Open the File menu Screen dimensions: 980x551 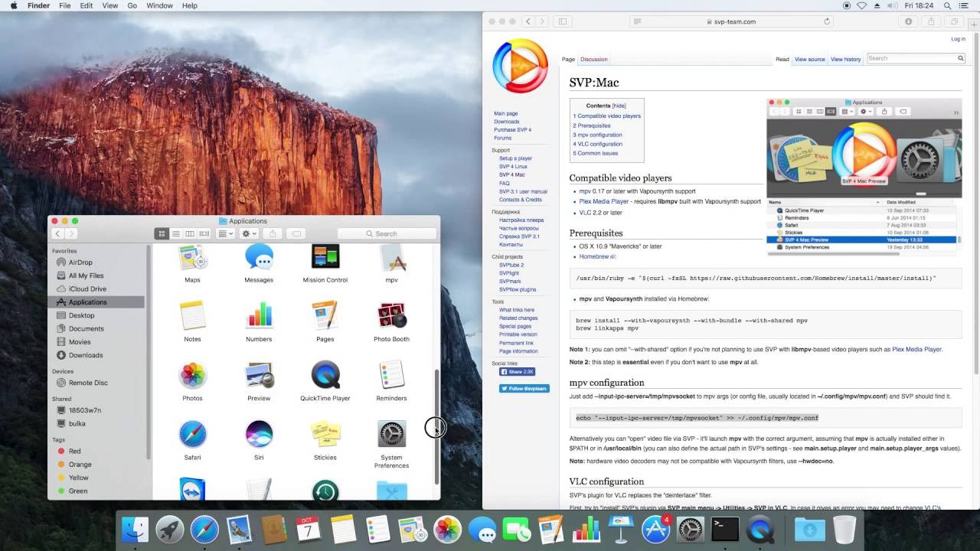65,5
